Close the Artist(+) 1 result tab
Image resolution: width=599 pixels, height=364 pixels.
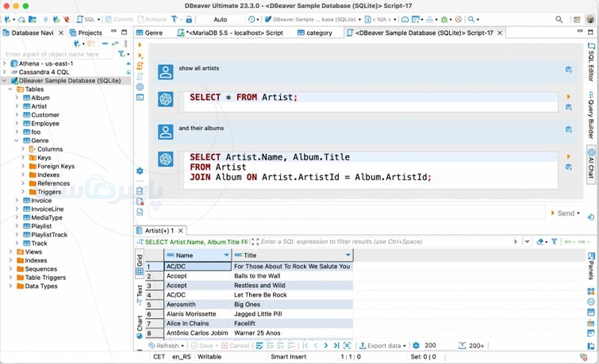point(181,231)
